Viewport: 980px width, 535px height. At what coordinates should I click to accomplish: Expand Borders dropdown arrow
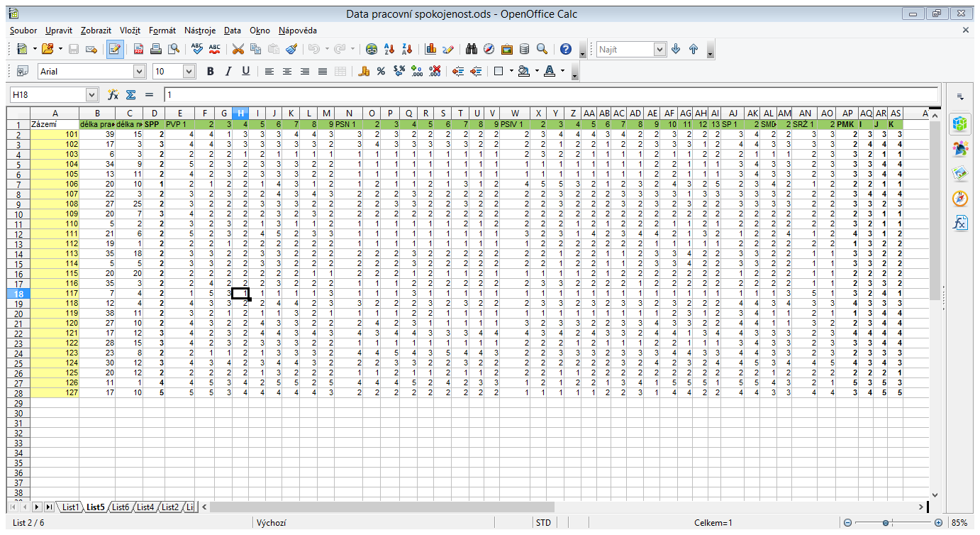(x=510, y=71)
